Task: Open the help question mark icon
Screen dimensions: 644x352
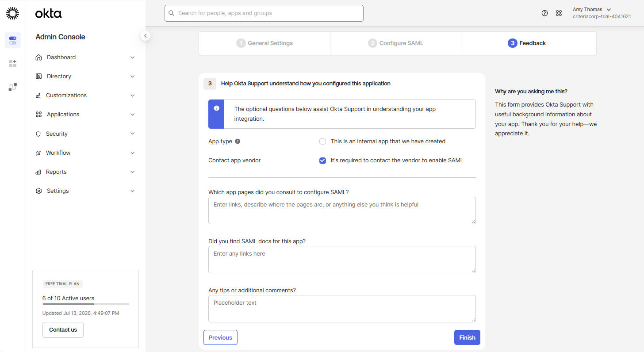Action: click(545, 13)
